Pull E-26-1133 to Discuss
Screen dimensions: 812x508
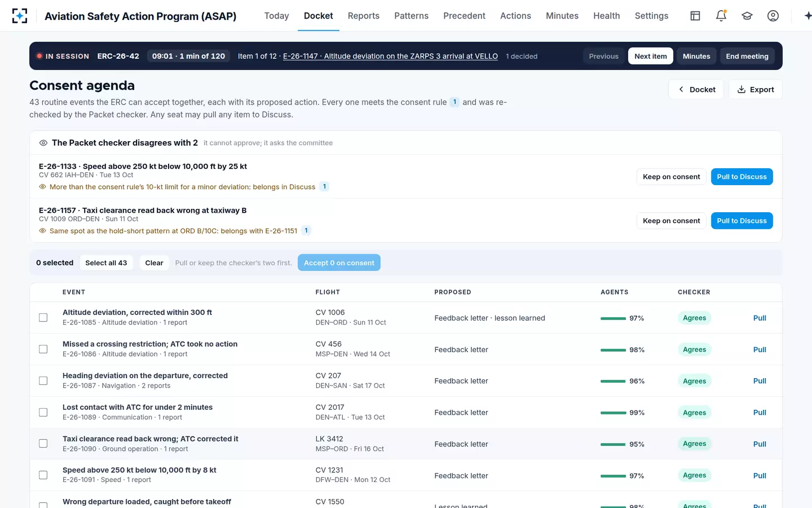coord(742,177)
